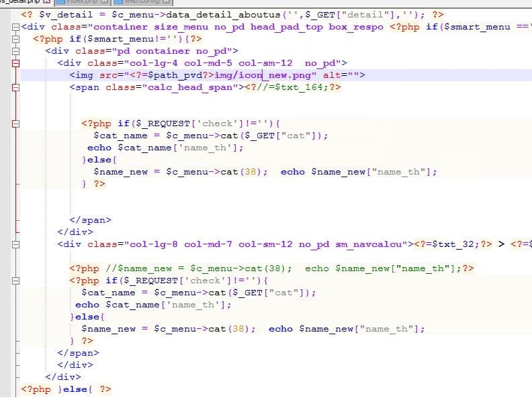Click number 38 in first $name_new line
This screenshot has width=532, height=398.
coord(250,172)
